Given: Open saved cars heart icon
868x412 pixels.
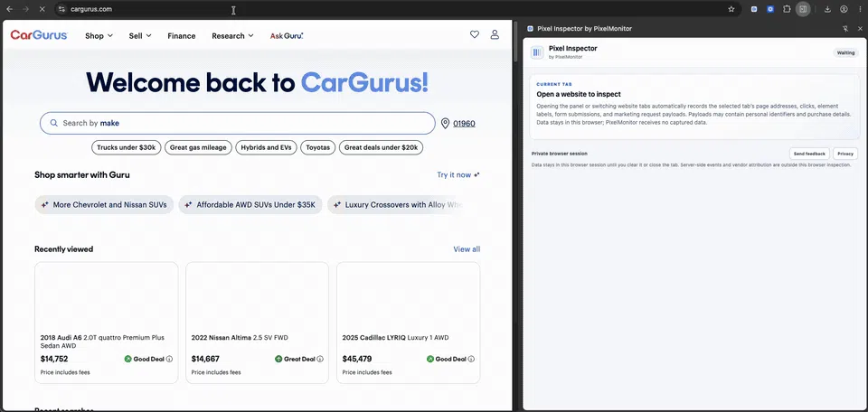Looking at the screenshot, I should pyautogui.click(x=475, y=35).
